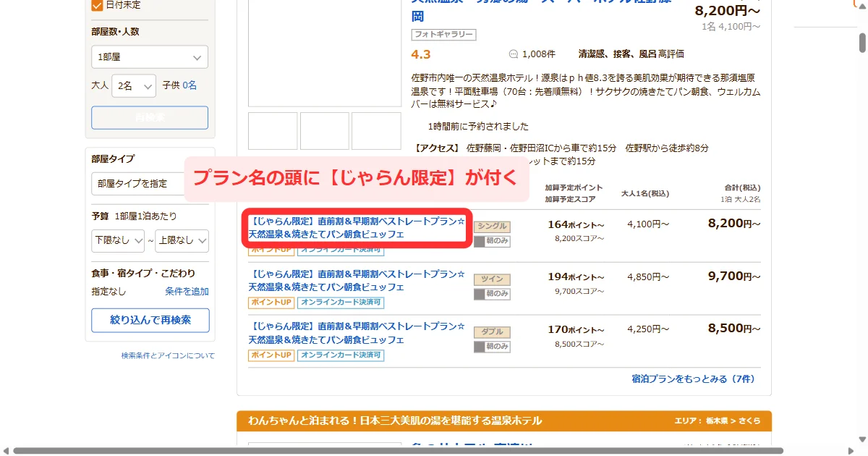
Task: Open the 1部屋 room count dropdown
Action: click(150, 57)
